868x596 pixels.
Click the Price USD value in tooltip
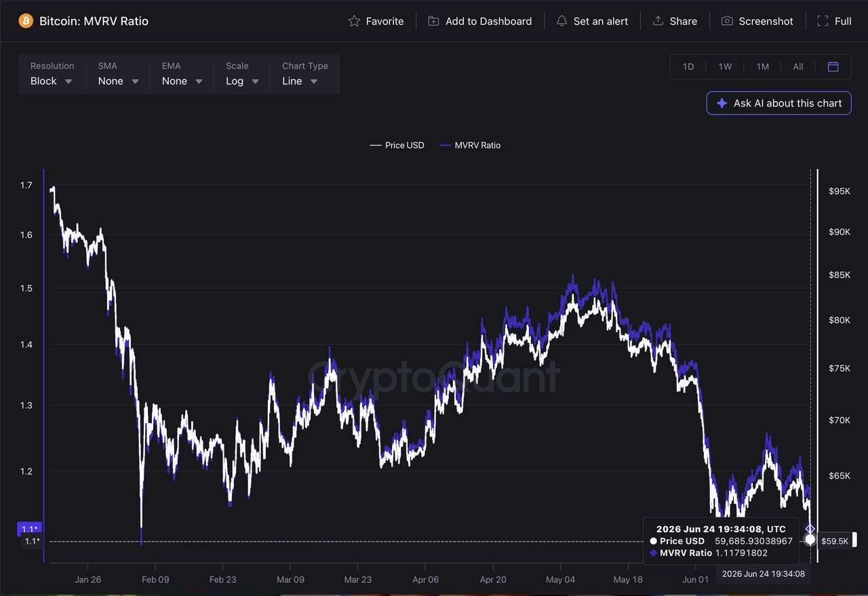pyautogui.click(x=753, y=541)
